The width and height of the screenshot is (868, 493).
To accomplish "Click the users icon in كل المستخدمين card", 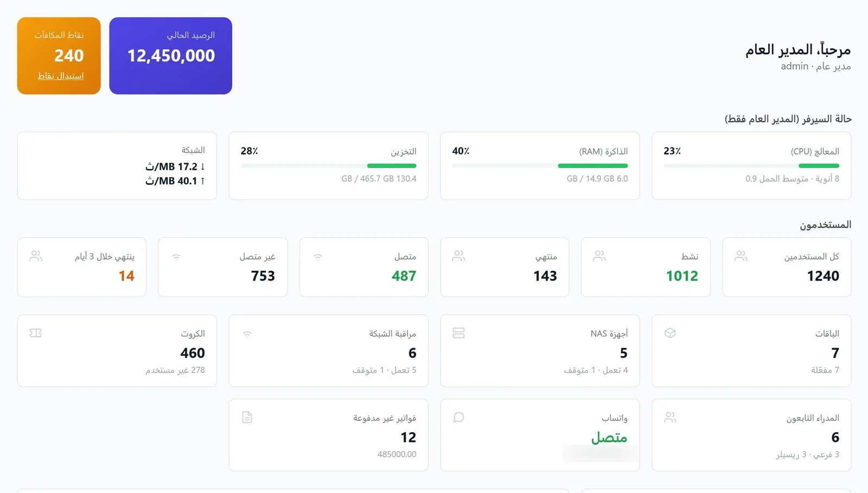I will pos(741,255).
